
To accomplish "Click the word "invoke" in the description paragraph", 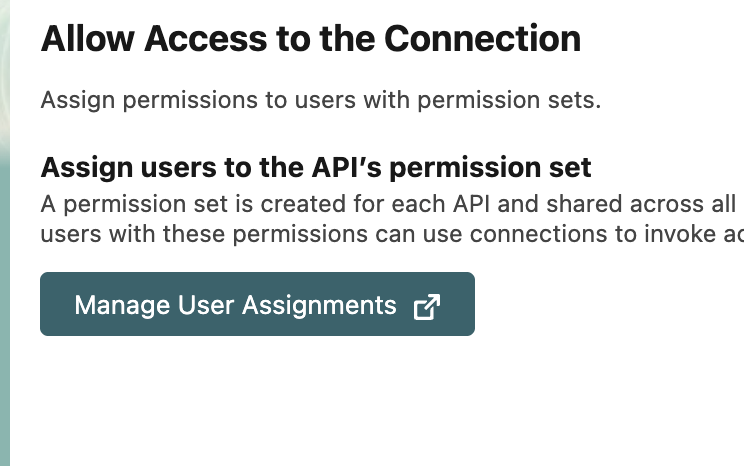I will 649,233.
